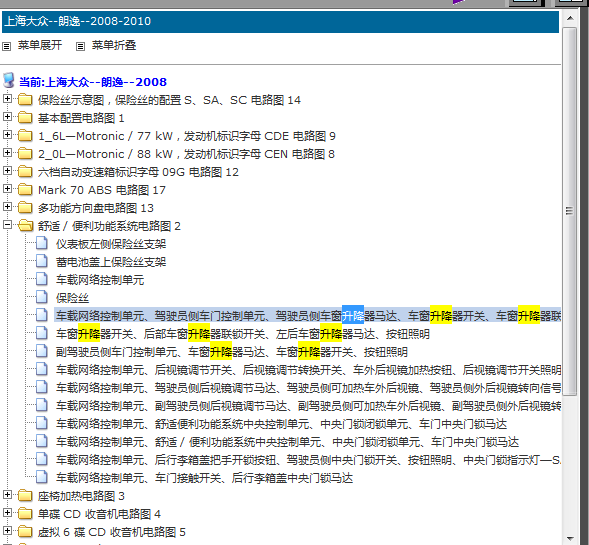
Task: Expand the Mark 70 ABS 电路图 17 node
Action: [7, 189]
